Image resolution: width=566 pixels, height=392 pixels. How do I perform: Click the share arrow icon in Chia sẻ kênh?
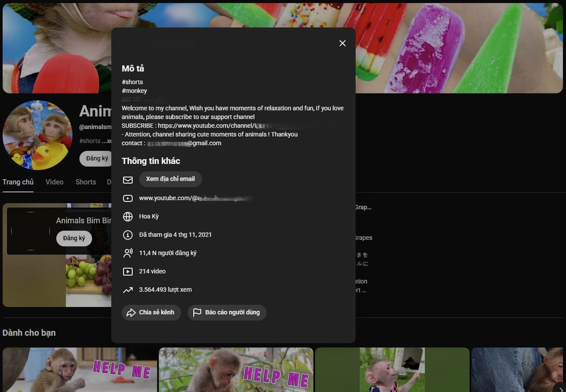(131, 313)
